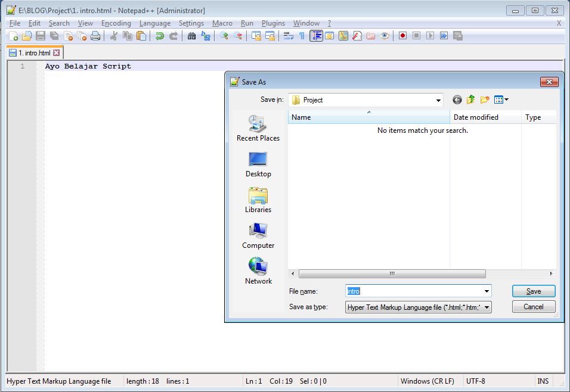Click the Save button
This screenshot has width=570, height=392.
pos(534,291)
